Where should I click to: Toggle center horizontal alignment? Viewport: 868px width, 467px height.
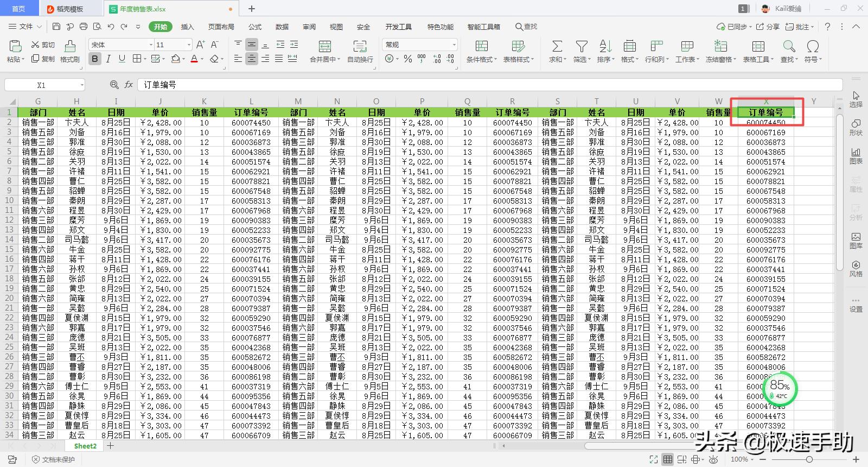[252, 59]
